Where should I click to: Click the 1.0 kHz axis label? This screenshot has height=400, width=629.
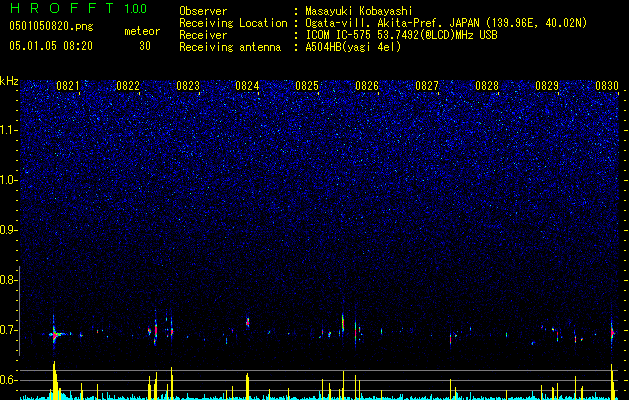9,180
